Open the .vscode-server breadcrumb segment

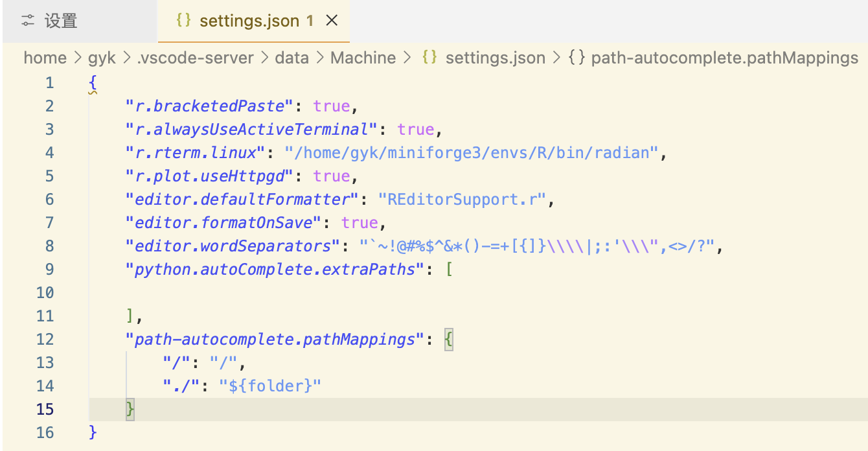pyautogui.click(x=196, y=58)
